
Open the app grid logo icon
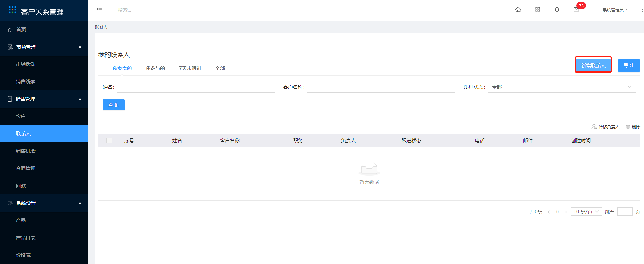[x=12, y=10]
